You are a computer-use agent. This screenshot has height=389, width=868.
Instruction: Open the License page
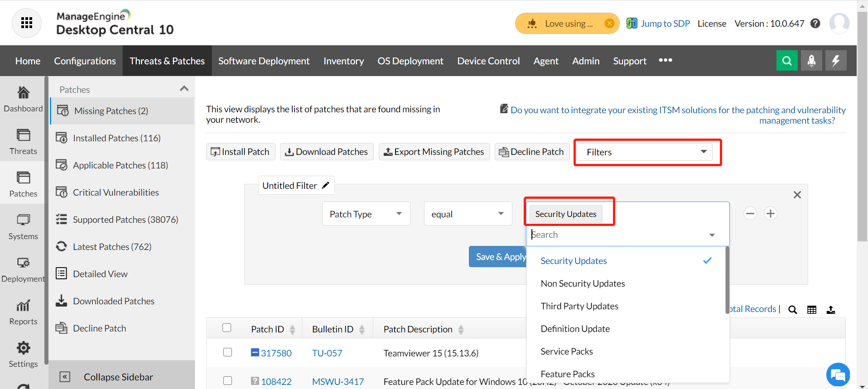[712, 24]
